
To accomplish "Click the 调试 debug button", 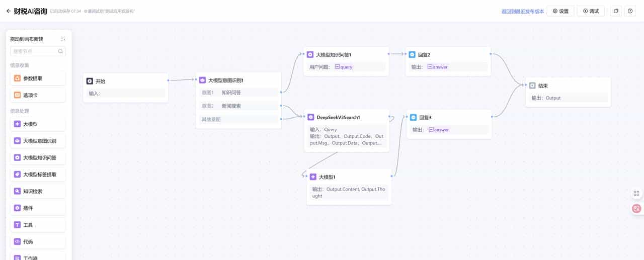I will [591, 11].
